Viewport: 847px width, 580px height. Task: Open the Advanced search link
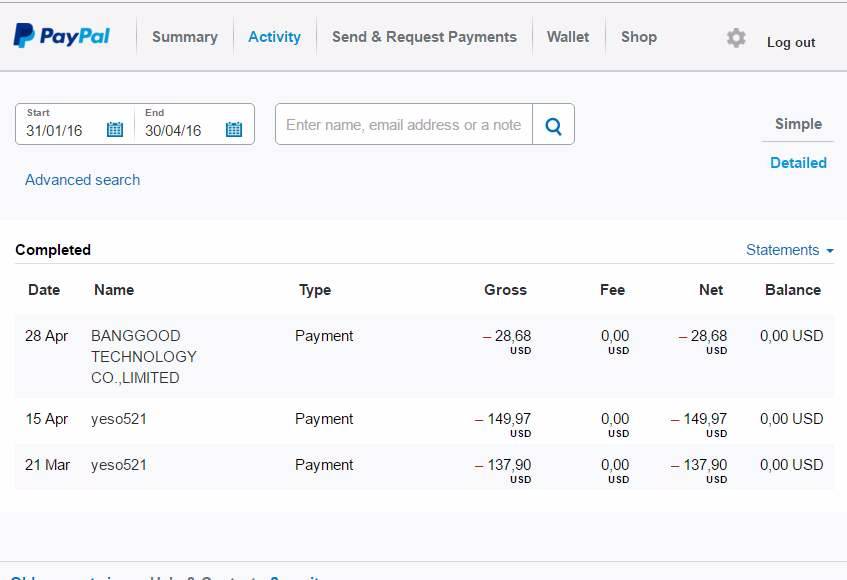tap(82, 180)
